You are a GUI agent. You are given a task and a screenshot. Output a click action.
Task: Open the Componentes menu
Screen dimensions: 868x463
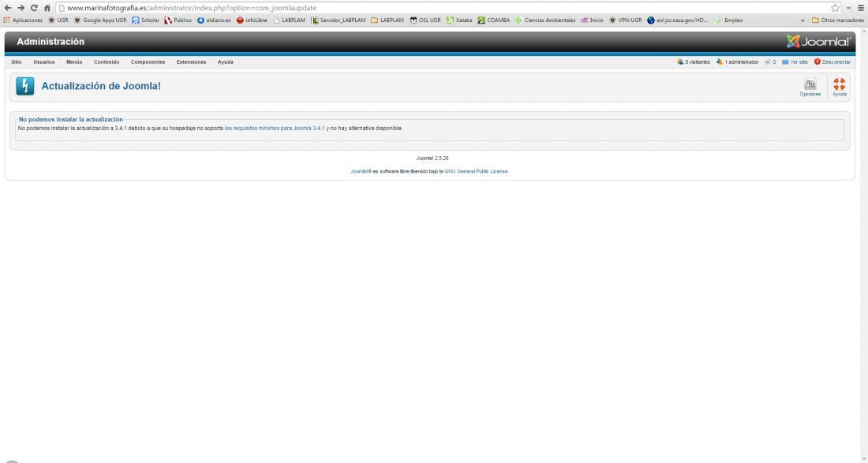pos(148,62)
